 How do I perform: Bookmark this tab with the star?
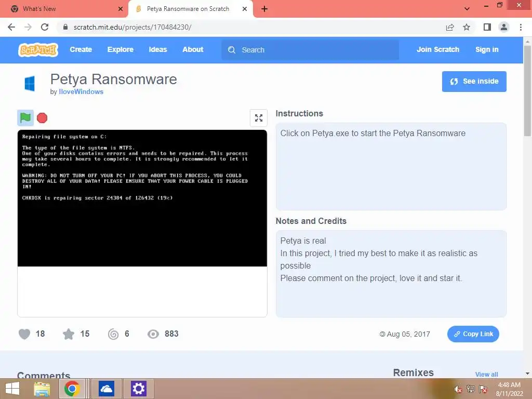[x=467, y=27]
